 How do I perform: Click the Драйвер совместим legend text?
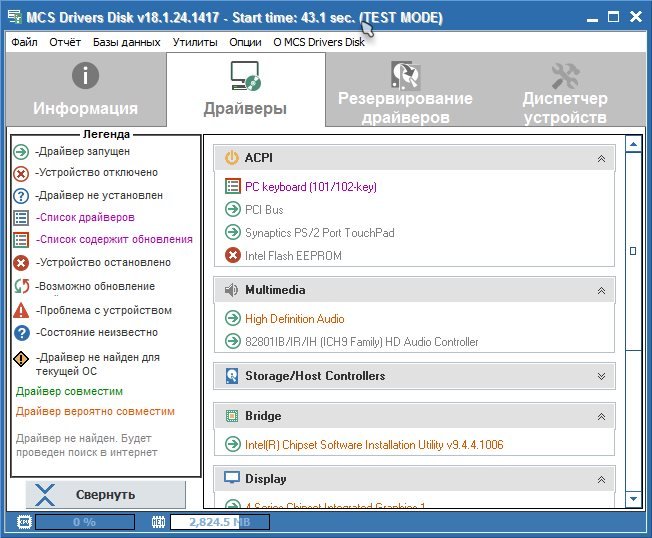69,391
